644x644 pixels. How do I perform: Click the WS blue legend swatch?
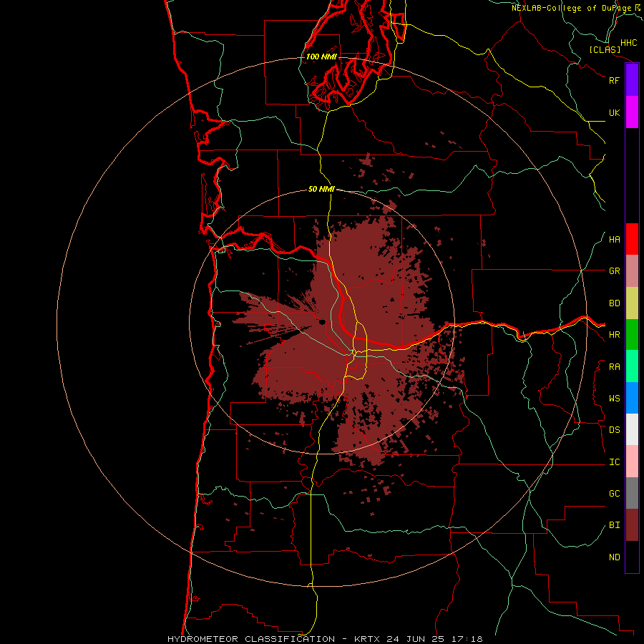pyautogui.click(x=632, y=398)
